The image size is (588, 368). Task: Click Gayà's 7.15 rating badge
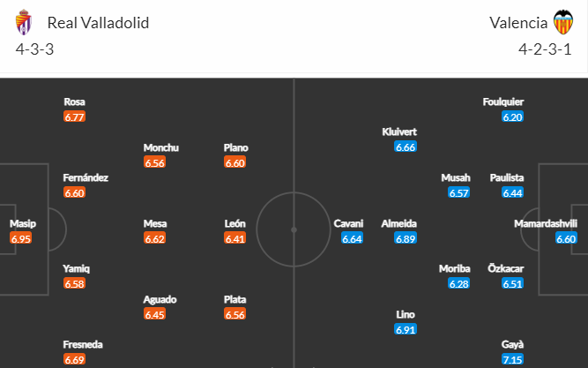(512, 359)
